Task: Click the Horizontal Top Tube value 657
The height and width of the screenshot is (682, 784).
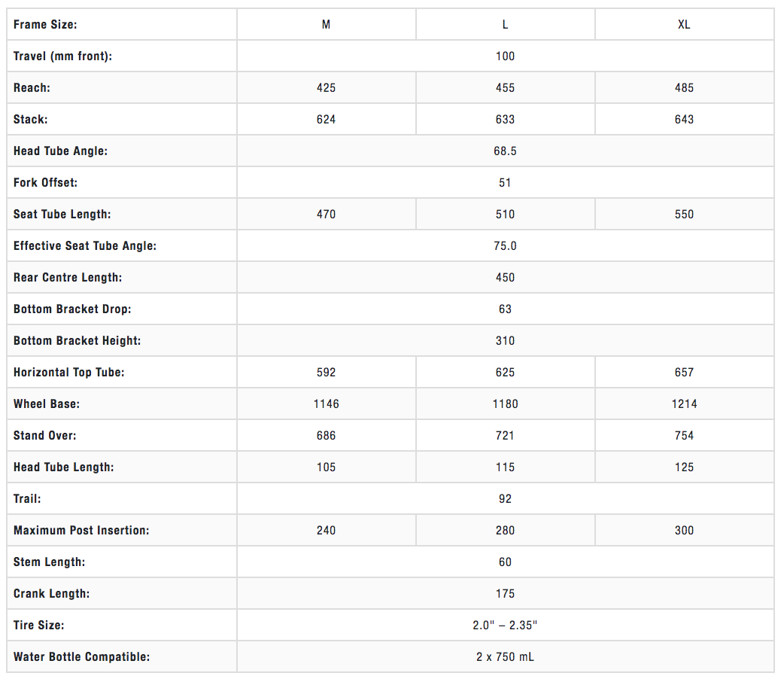Action: [x=684, y=373]
